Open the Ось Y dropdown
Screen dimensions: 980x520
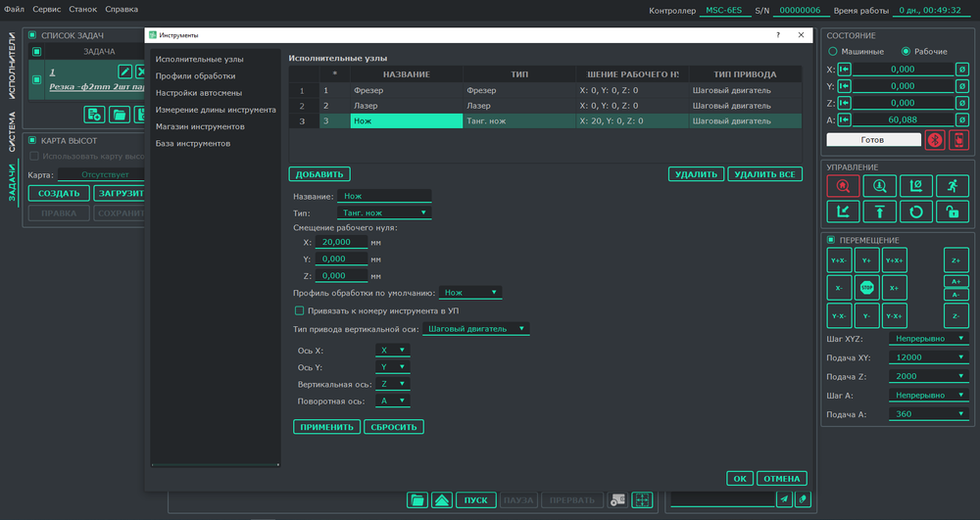pyautogui.click(x=392, y=367)
